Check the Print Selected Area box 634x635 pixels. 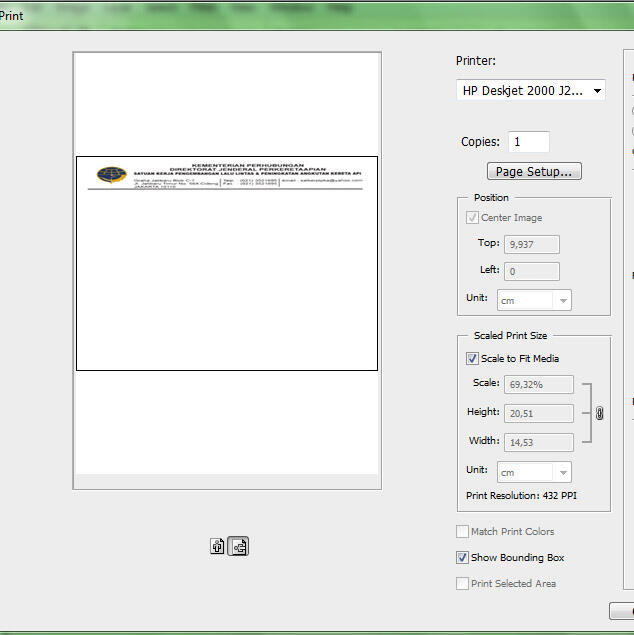coord(463,584)
